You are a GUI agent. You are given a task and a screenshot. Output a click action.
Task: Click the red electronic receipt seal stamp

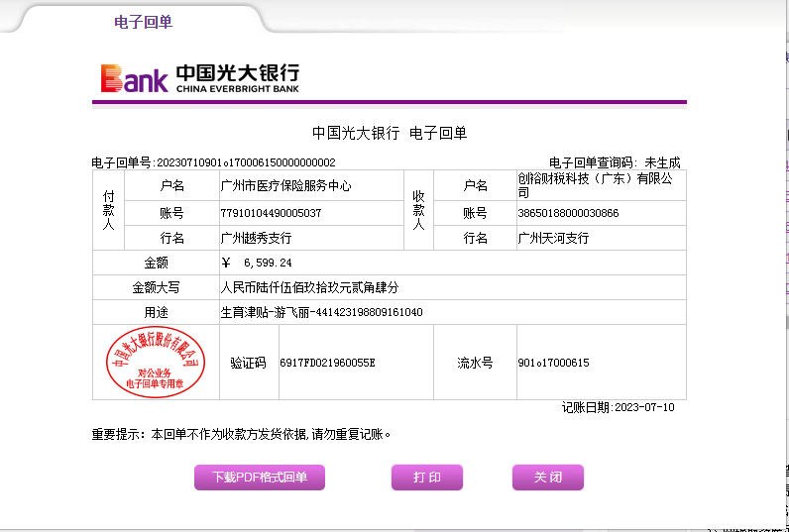[156, 362]
